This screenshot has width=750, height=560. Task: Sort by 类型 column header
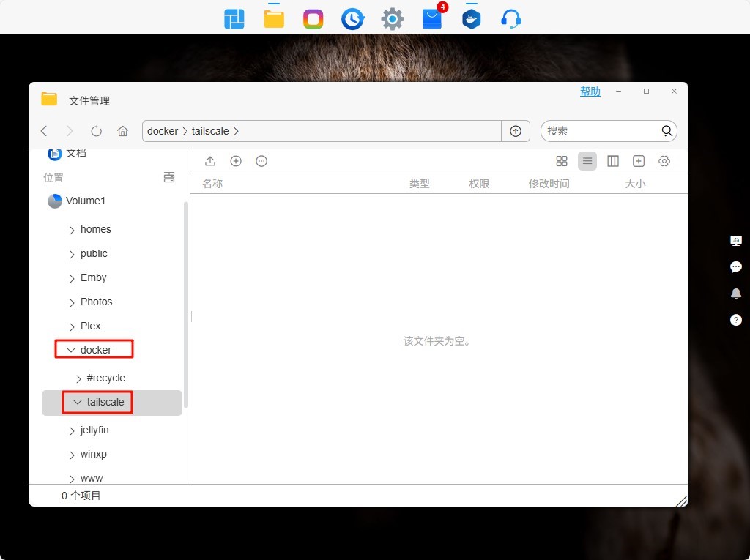(x=420, y=184)
